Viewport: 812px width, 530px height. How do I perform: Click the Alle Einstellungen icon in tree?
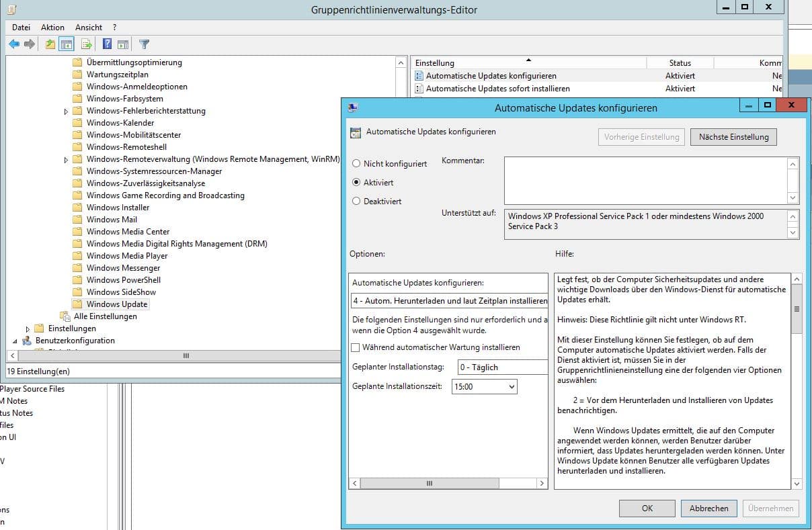65,316
